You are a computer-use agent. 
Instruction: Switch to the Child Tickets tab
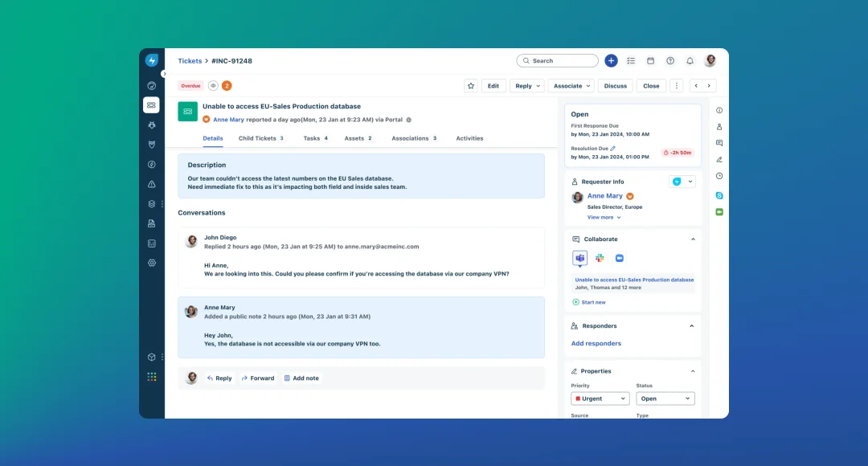point(261,138)
